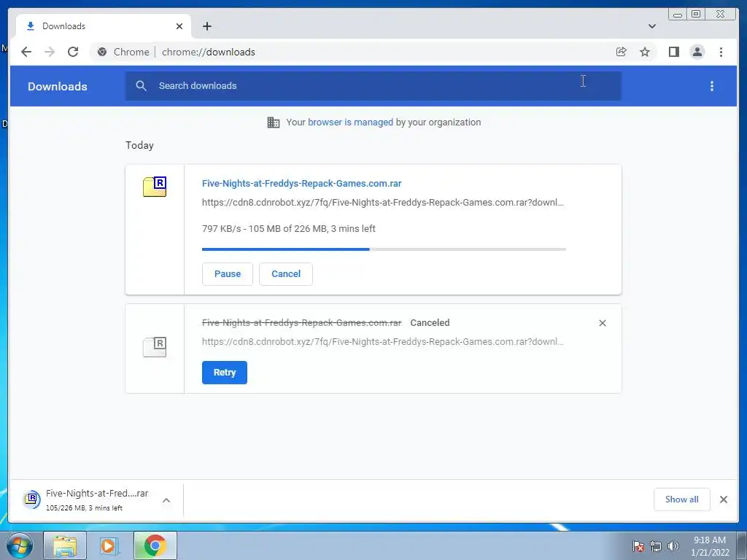The height and width of the screenshot is (560, 747).
Task: Open Chrome's three-dot main menu
Action: (x=721, y=52)
